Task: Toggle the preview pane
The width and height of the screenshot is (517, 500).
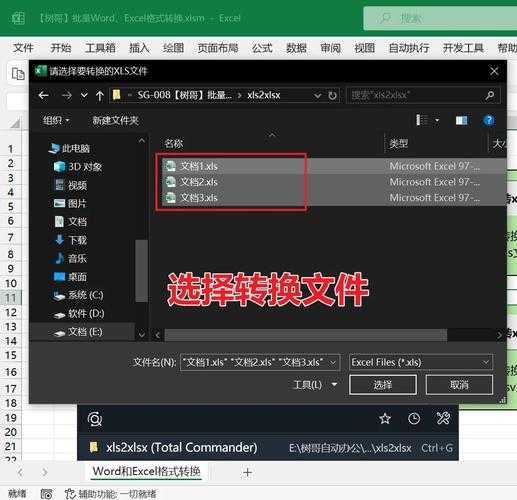Action: tap(462, 120)
